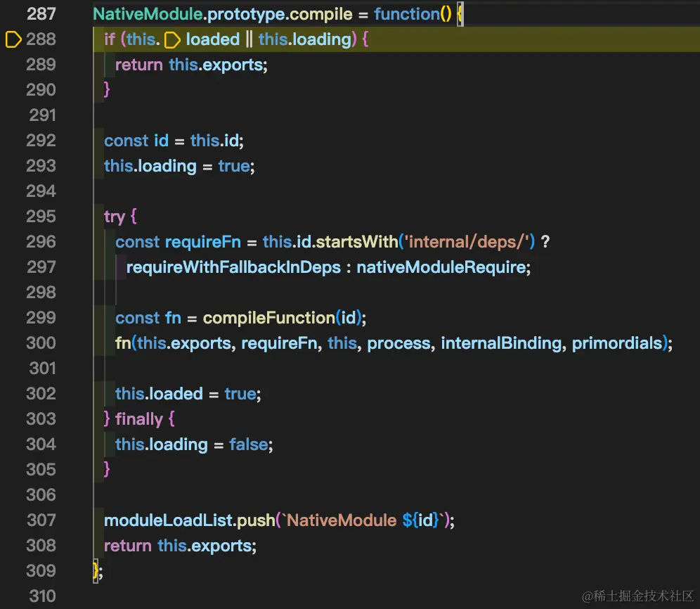
Task: Click line number 296 in the gutter
Action: point(41,242)
